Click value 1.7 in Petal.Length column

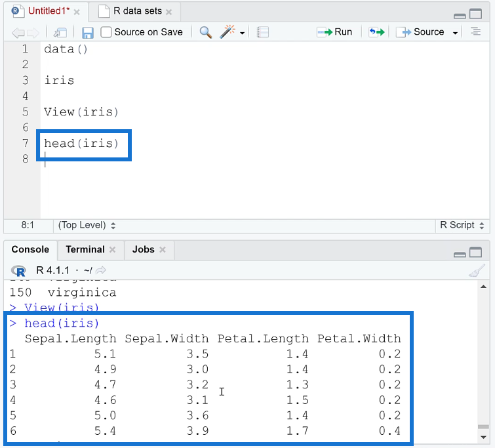298,431
